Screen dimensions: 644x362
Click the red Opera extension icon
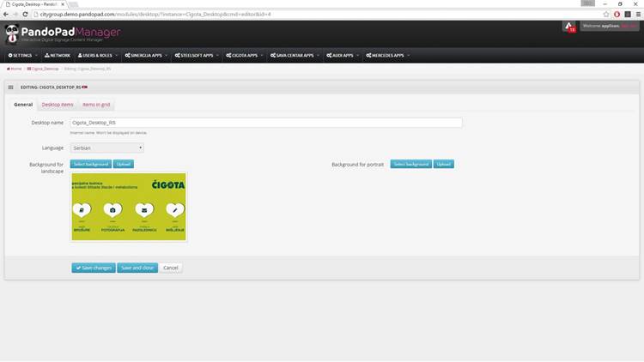pos(617,14)
